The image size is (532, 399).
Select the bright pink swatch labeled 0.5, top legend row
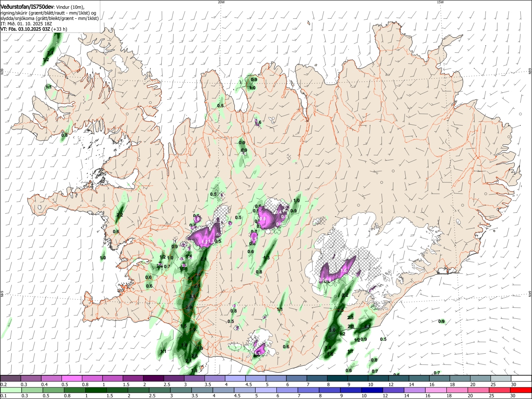click(x=71, y=378)
